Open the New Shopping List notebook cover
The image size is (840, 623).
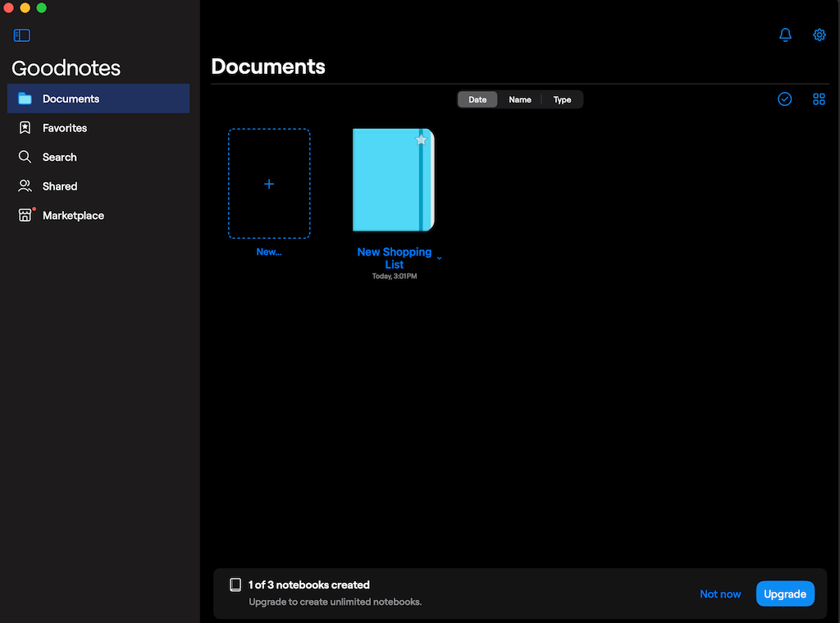393,180
